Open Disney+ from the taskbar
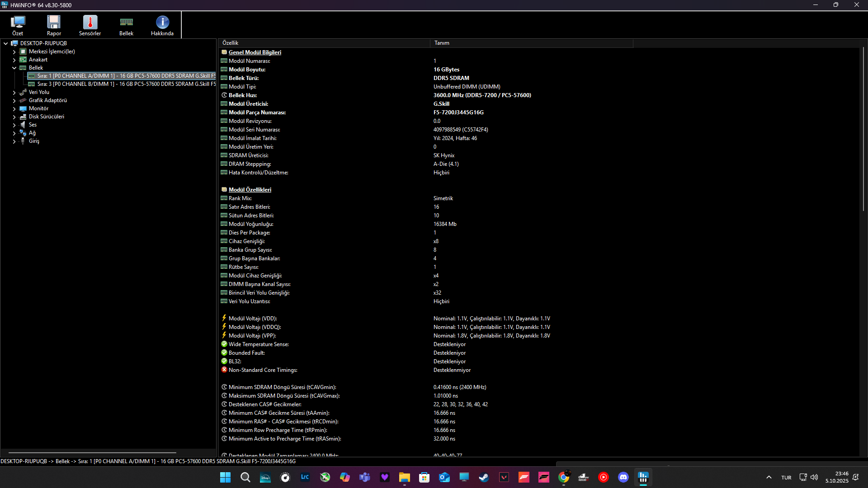The height and width of the screenshot is (488, 868). (x=265, y=477)
